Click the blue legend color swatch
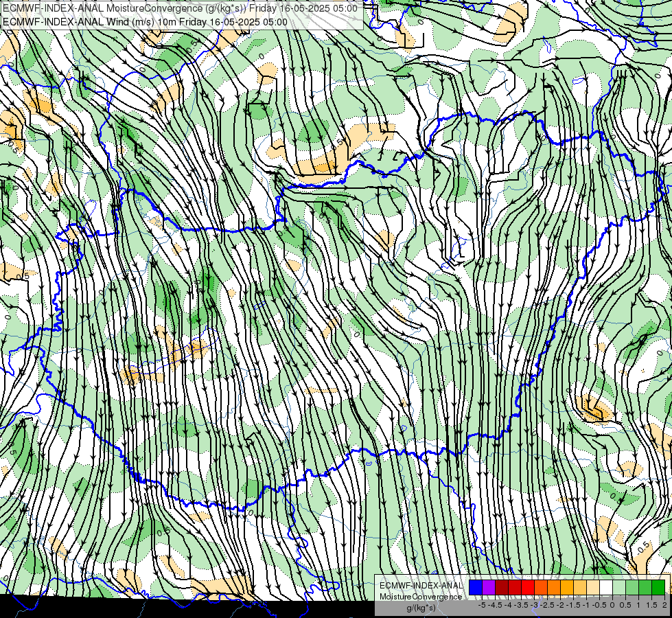Image resolution: width=672 pixels, height=618 pixels. 476,588
